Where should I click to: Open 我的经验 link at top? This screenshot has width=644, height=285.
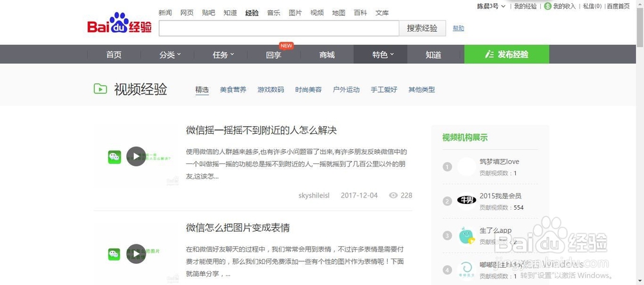pyautogui.click(x=526, y=6)
